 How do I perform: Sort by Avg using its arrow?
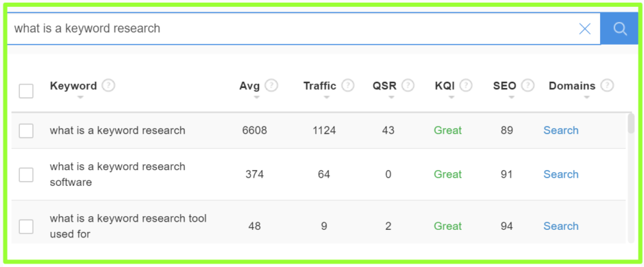256,97
